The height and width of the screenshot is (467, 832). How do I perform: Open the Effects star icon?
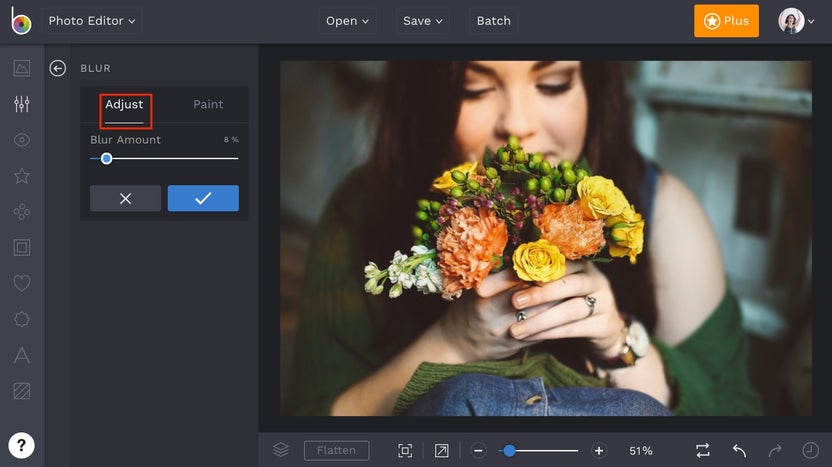pos(22,176)
